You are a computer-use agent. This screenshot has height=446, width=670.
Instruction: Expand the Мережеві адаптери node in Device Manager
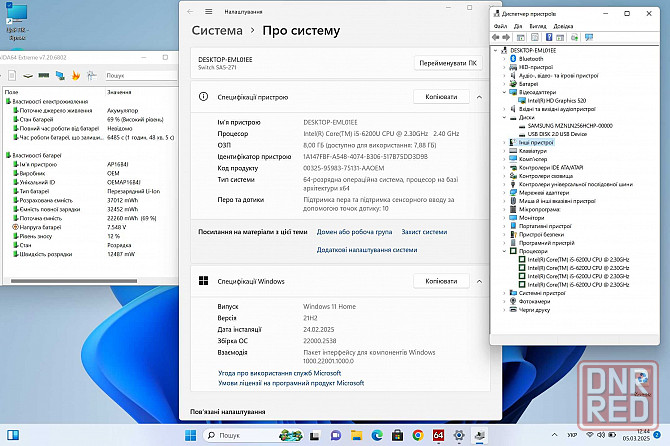(504, 193)
